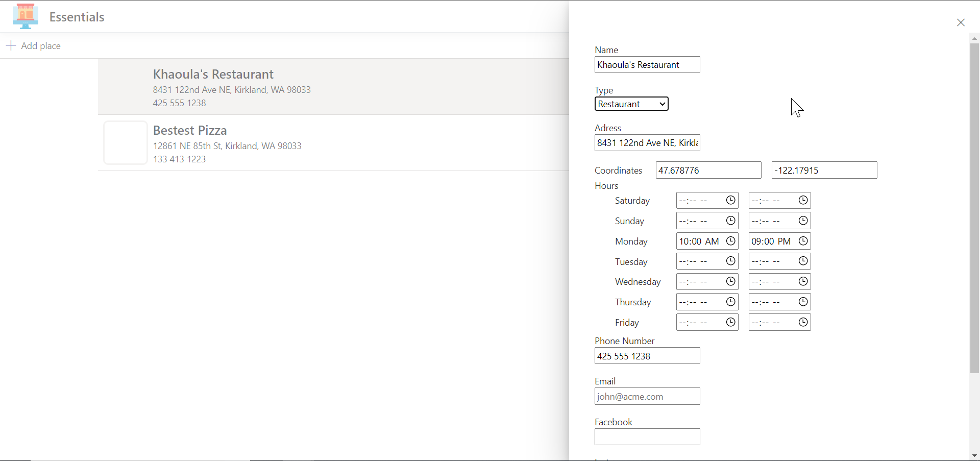Screen dimensions: 980x461
Task: Focus the empty Facebook input field
Action: point(647,437)
